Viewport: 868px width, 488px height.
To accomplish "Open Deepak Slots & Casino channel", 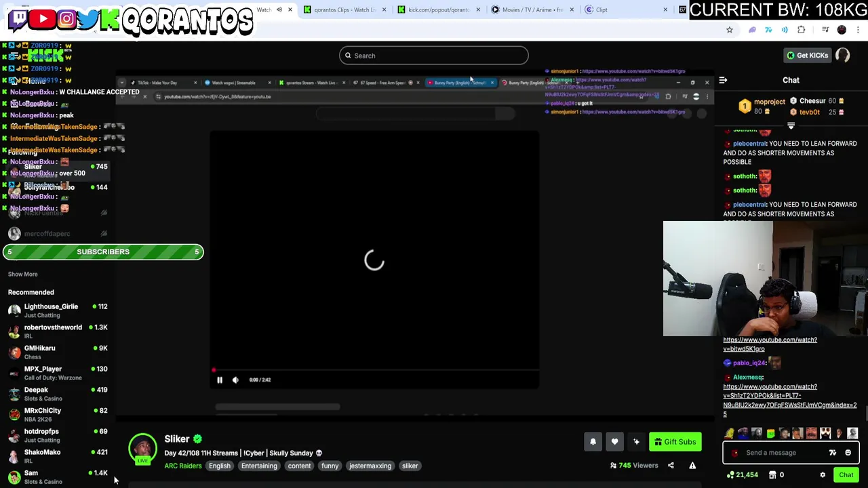I will pos(58,394).
